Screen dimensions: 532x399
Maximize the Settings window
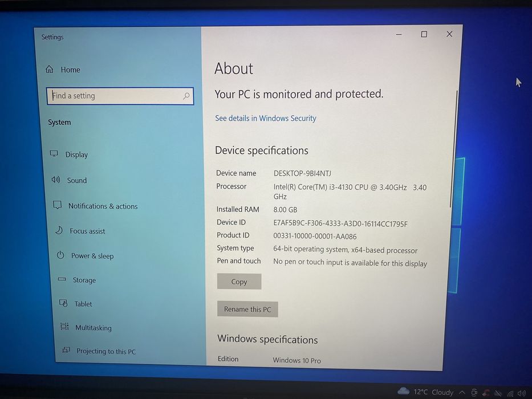point(424,34)
